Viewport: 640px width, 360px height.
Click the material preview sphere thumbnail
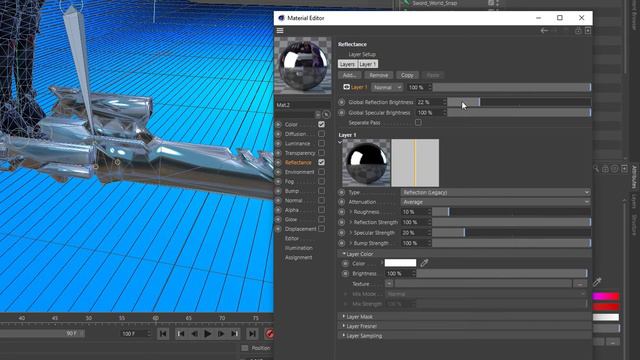click(303, 65)
